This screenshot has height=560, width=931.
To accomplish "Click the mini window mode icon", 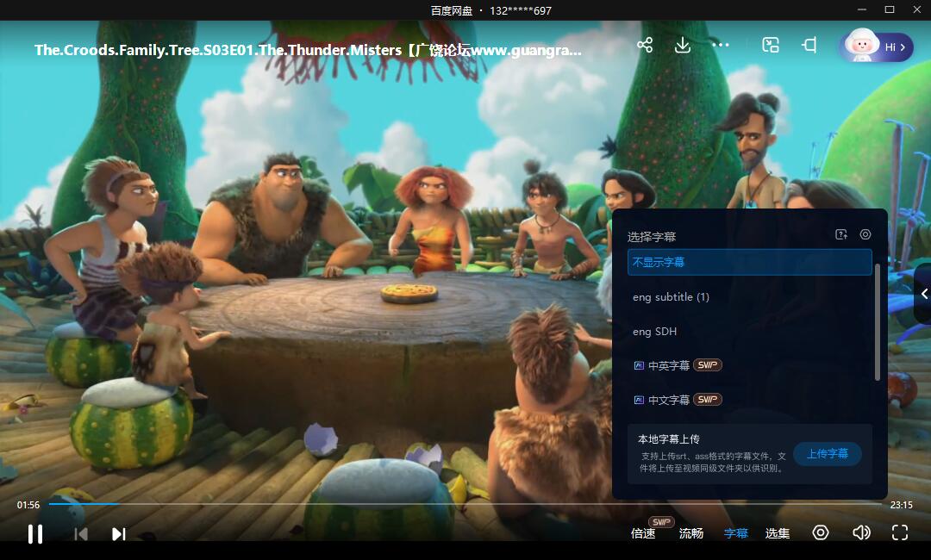I will coord(809,45).
